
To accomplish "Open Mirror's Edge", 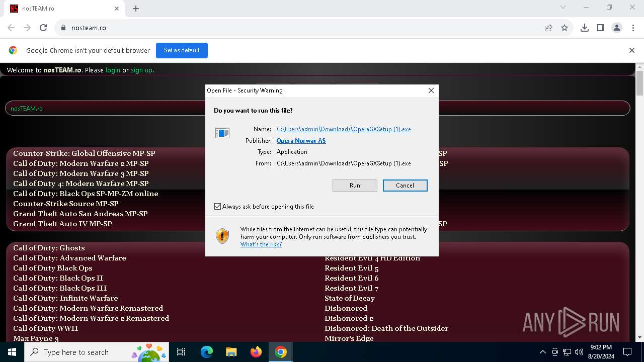I will click(x=349, y=338).
